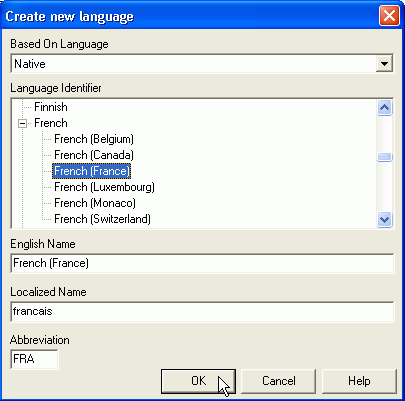
Task: Choose French (Canada)
Action: click(94, 155)
